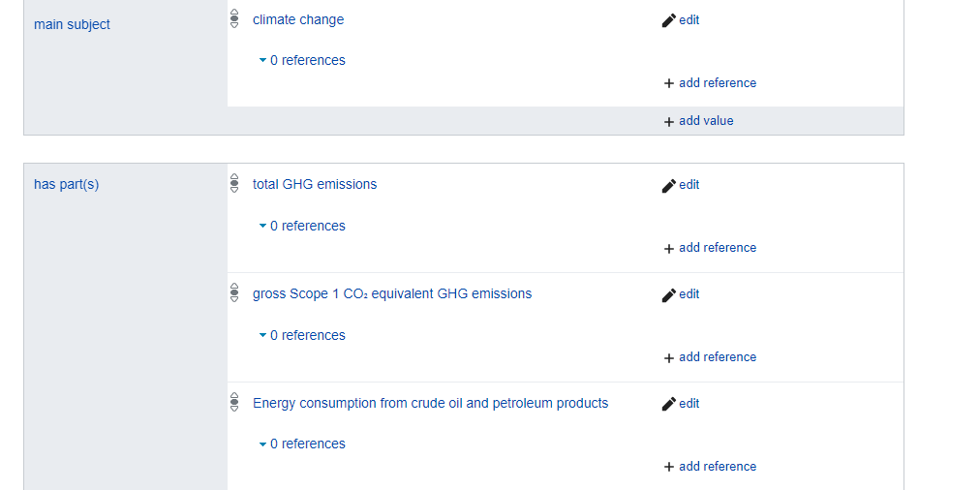
Task: Open the has part(s) property link
Action: click(66, 184)
